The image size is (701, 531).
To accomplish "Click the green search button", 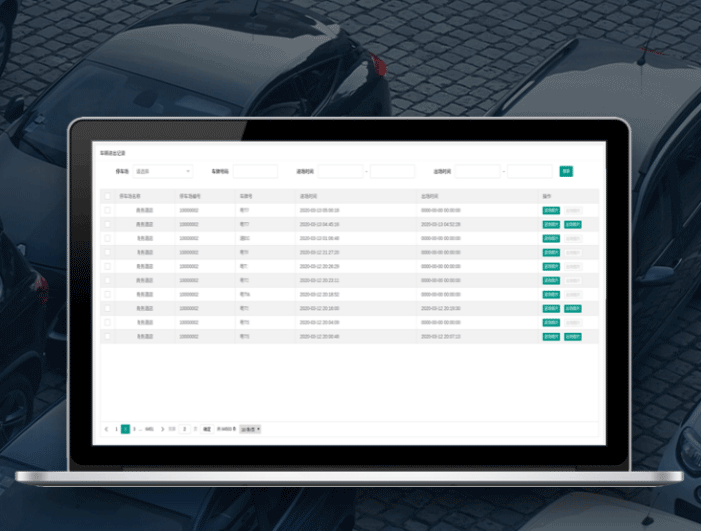I will point(566,171).
